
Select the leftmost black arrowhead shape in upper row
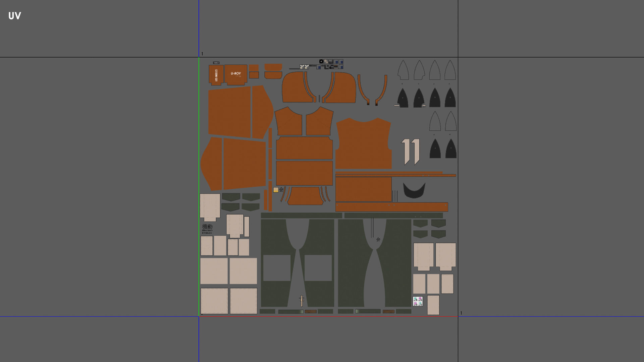click(x=403, y=98)
